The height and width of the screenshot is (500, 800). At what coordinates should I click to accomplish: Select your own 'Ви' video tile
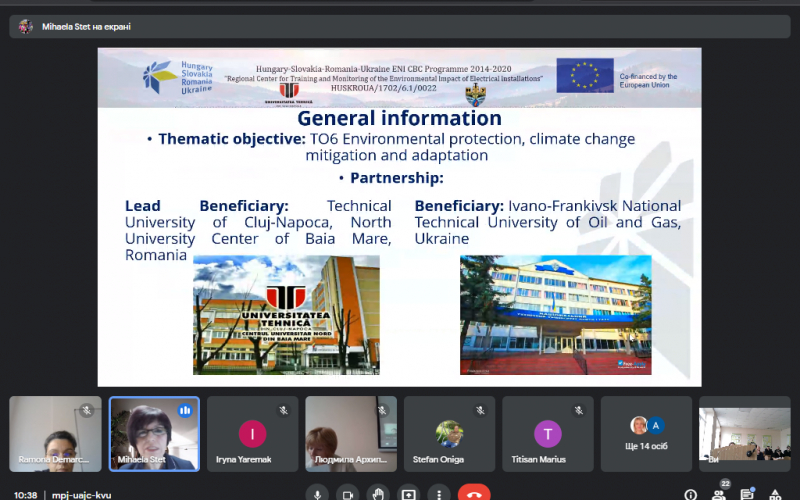pos(745,434)
